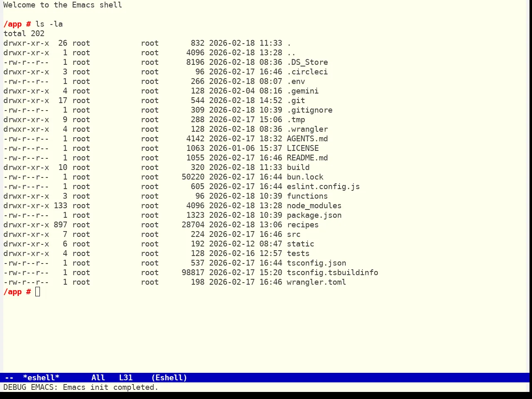Screen dimensions: 532x399
Task: Select the eslint.config.js file name
Action: click(323, 187)
